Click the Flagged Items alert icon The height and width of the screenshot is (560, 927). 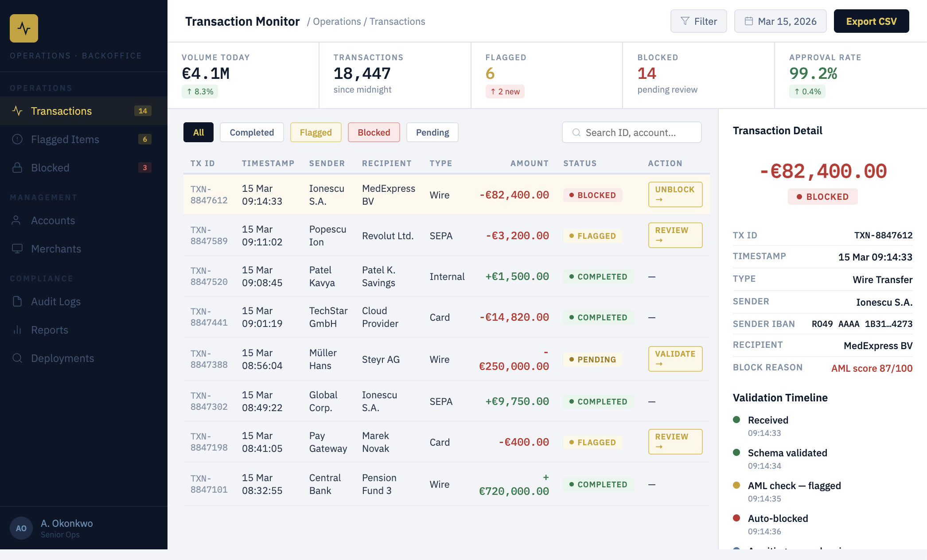pos(17,139)
